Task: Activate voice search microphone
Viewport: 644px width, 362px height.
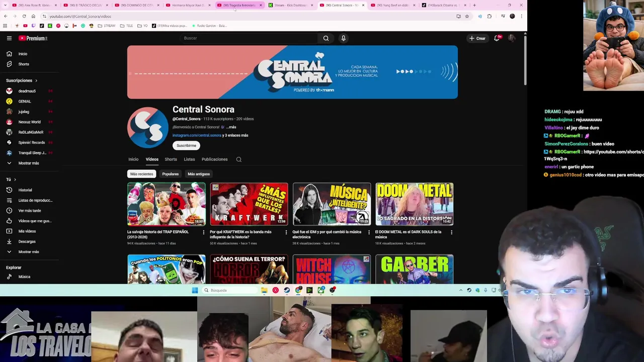Action: point(344,38)
